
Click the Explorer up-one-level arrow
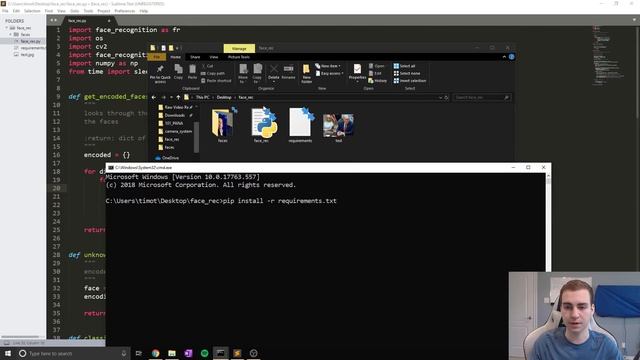(x=178, y=98)
